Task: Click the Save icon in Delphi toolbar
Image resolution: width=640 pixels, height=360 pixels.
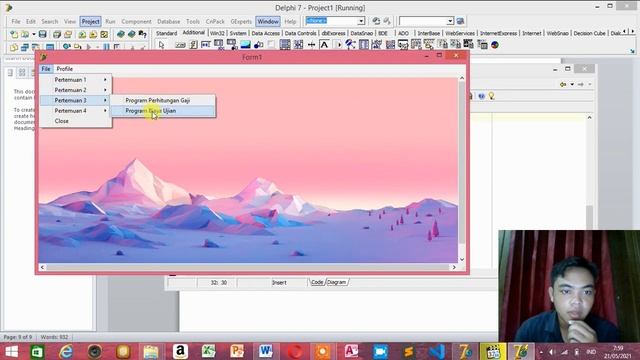Action: point(42,35)
